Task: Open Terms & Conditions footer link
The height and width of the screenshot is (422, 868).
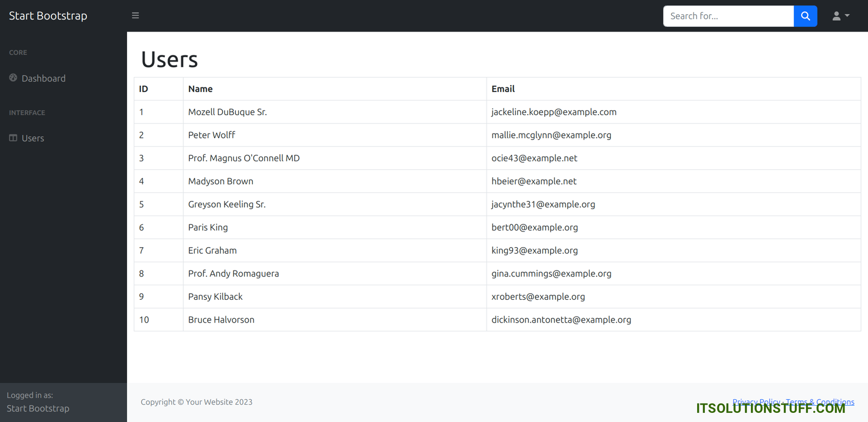Action: click(820, 402)
